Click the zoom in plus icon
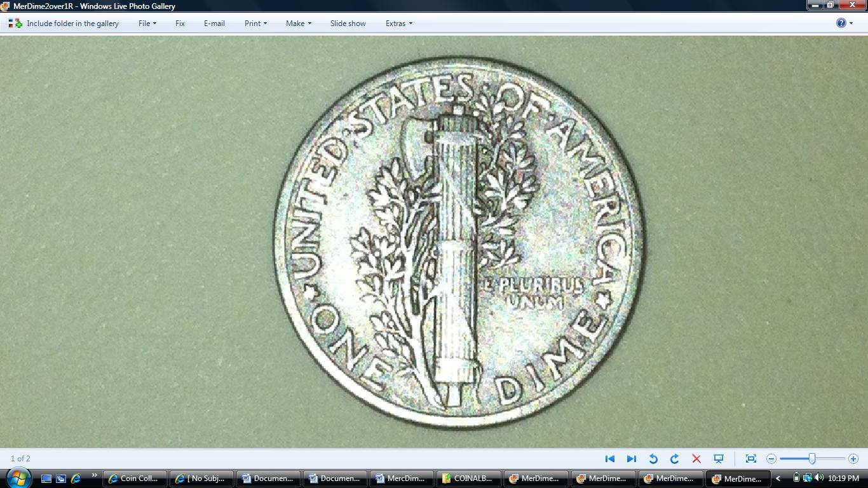Screen dimensions: 868x488 pyautogui.click(x=853, y=459)
